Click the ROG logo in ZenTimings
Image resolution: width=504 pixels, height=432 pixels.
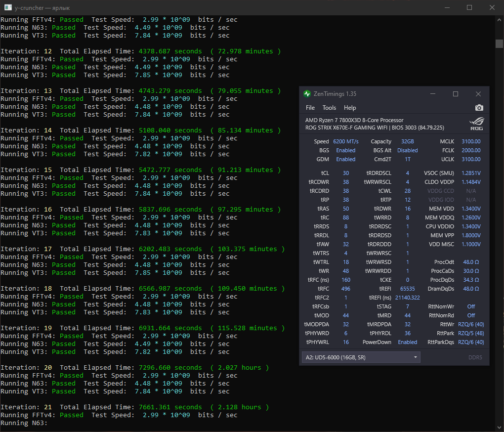(x=476, y=124)
